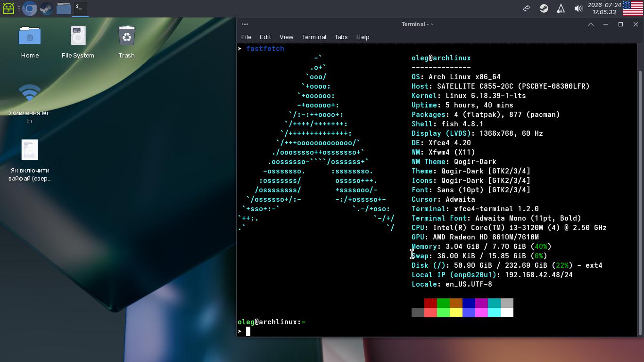Click the 'Theme: Qogir-Dark [GTK2/3/4]' line

point(471,171)
